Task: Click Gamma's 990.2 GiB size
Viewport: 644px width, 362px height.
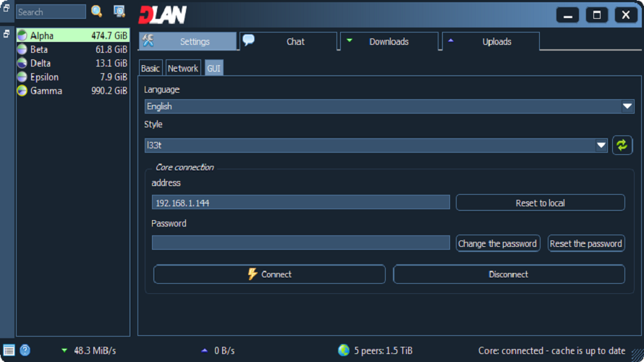Action: 109,90
